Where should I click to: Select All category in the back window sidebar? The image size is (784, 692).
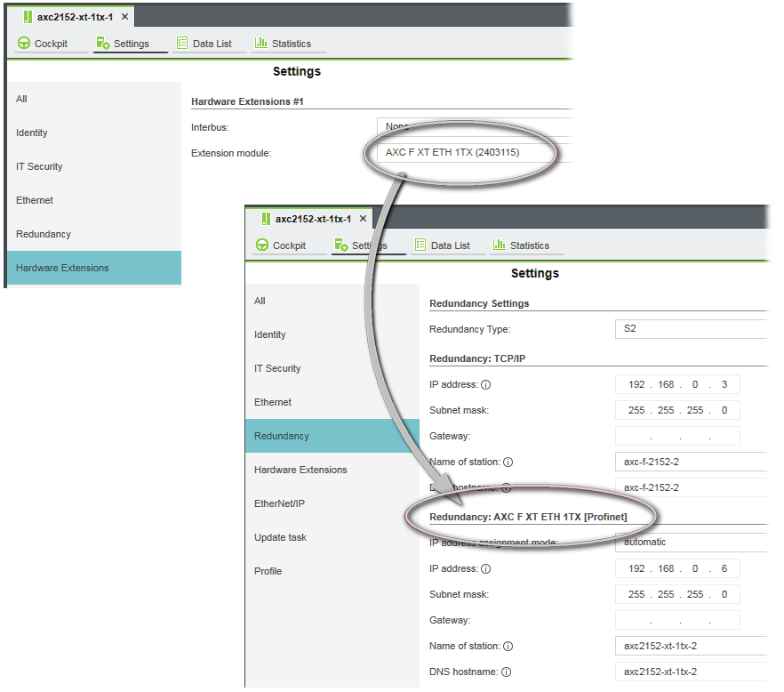[x=94, y=99]
